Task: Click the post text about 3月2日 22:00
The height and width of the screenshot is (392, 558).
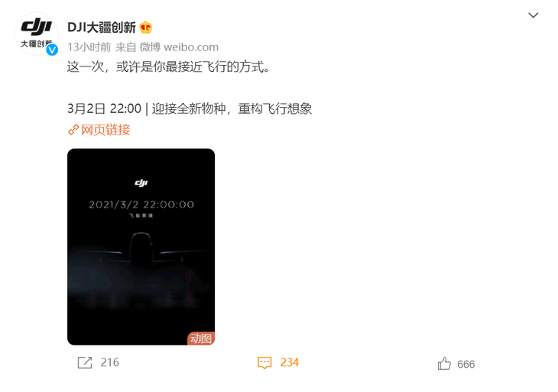Action: tap(190, 109)
